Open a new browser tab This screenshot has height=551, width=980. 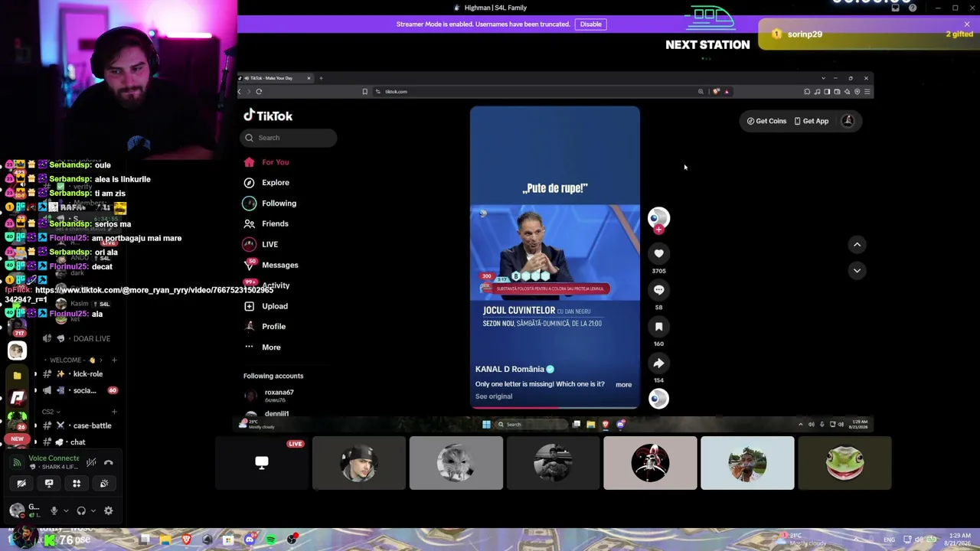(321, 78)
